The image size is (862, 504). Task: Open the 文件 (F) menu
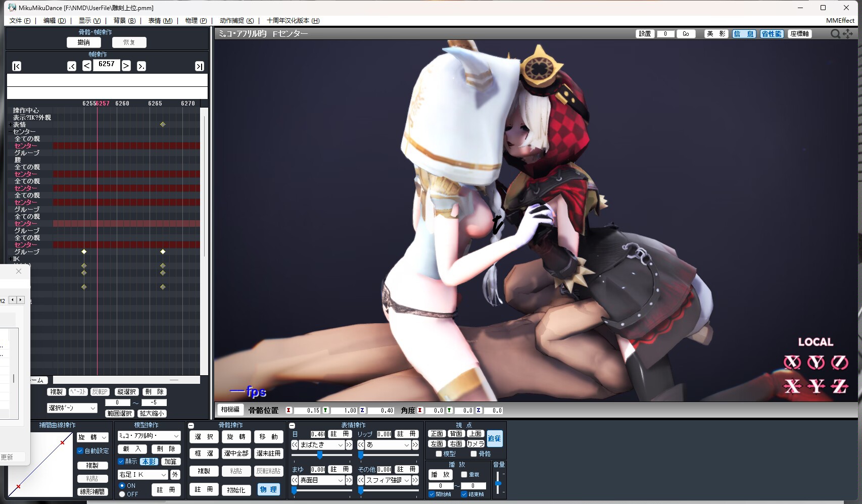pyautogui.click(x=20, y=21)
